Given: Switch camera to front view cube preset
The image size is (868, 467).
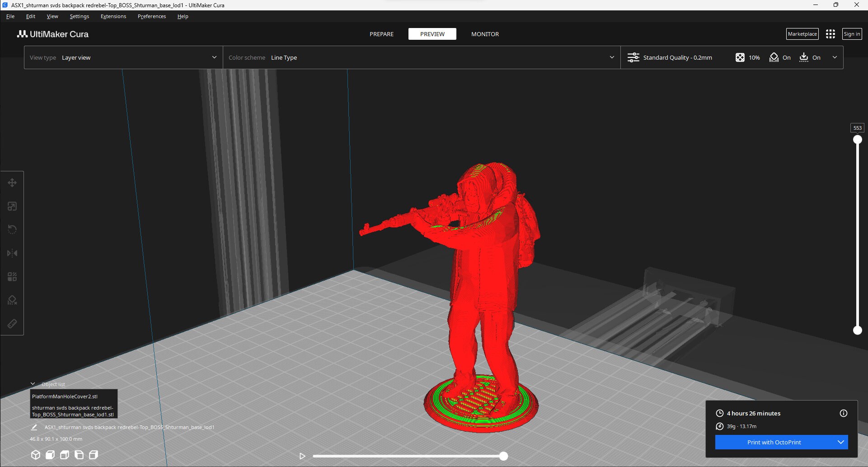Looking at the screenshot, I should (x=50, y=455).
